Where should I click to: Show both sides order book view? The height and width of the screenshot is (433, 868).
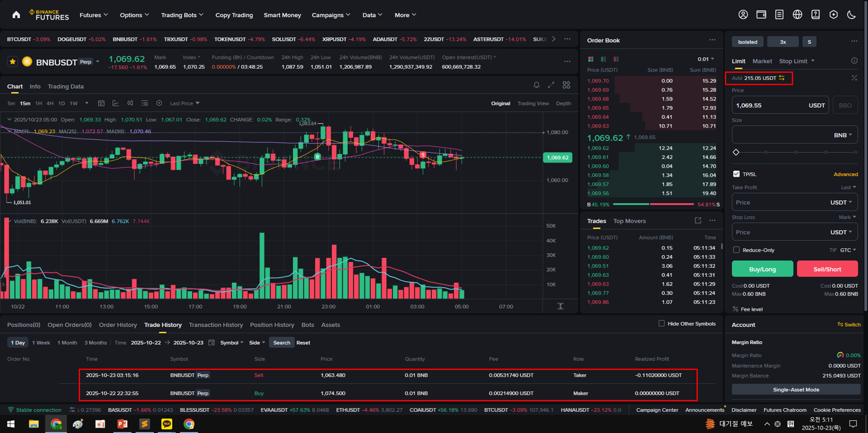(591, 59)
